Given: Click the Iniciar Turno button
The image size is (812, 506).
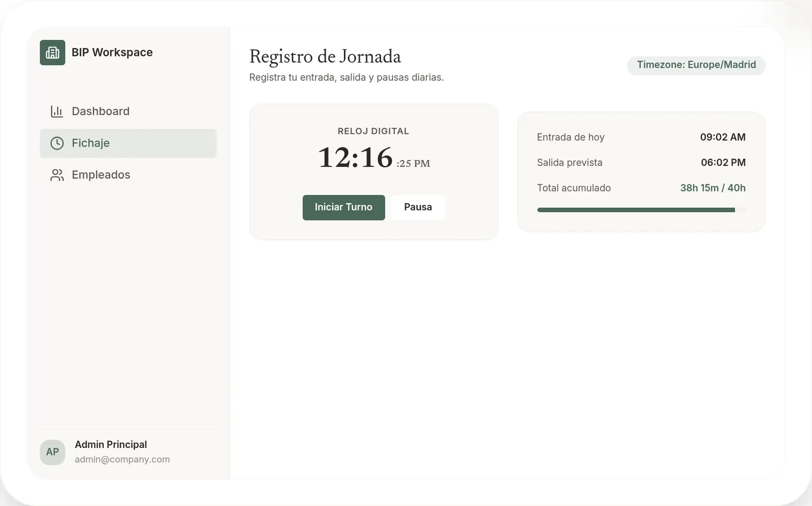Looking at the screenshot, I should click(x=343, y=208).
